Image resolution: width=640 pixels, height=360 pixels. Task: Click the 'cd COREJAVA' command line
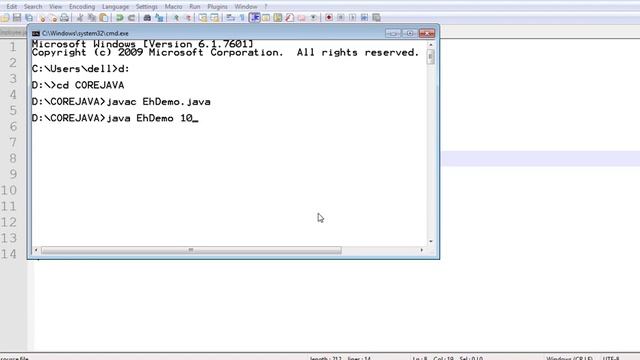pyautogui.click(x=78, y=85)
